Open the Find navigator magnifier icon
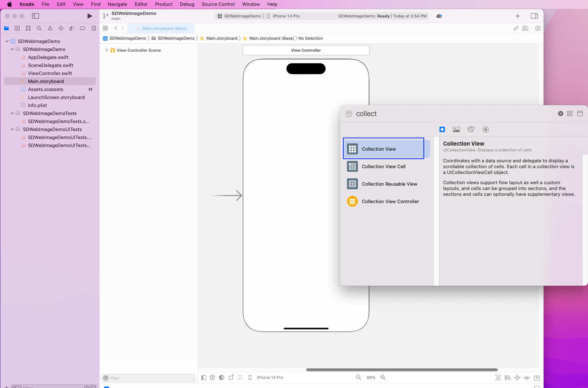The width and height of the screenshot is (588, 388). coord(39,28)
